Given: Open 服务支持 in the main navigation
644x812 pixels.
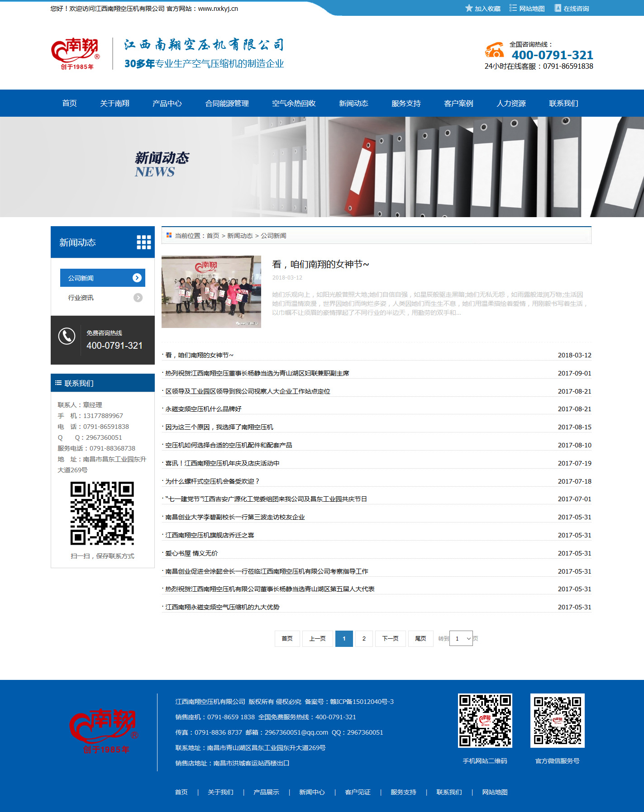Looking at the screenshot, I should 406,103.
